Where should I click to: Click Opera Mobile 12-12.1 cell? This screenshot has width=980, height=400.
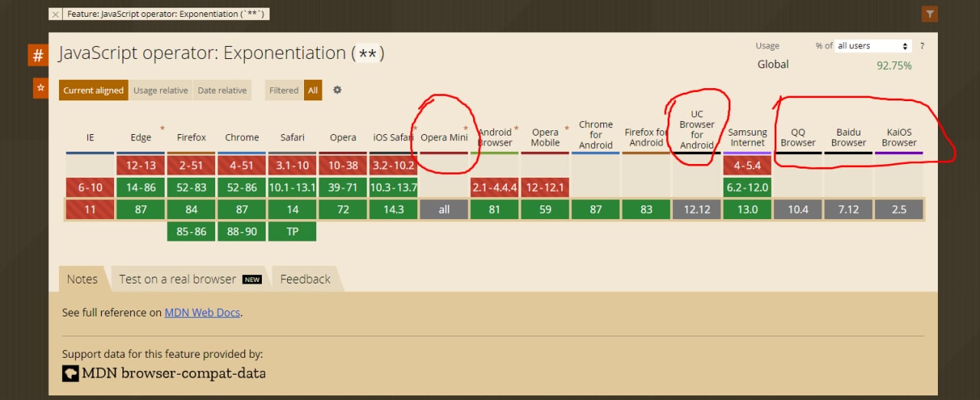coord(545,188)
